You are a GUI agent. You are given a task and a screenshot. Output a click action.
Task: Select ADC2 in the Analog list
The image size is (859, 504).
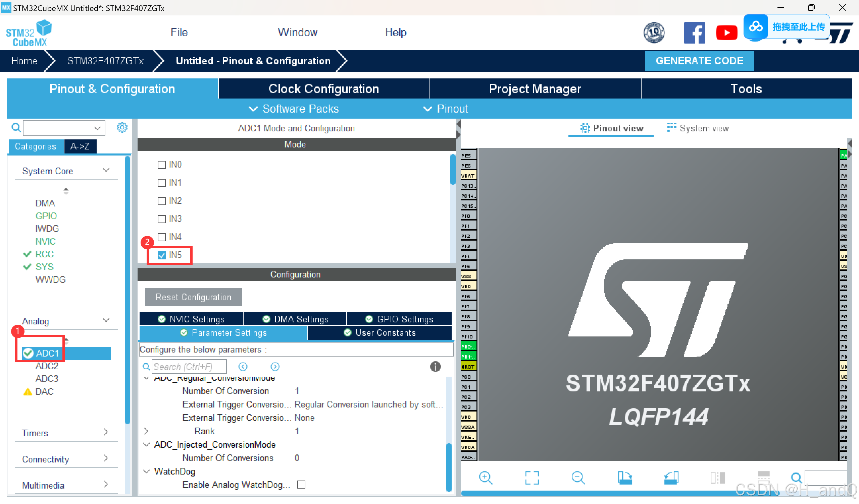(47, 366)
